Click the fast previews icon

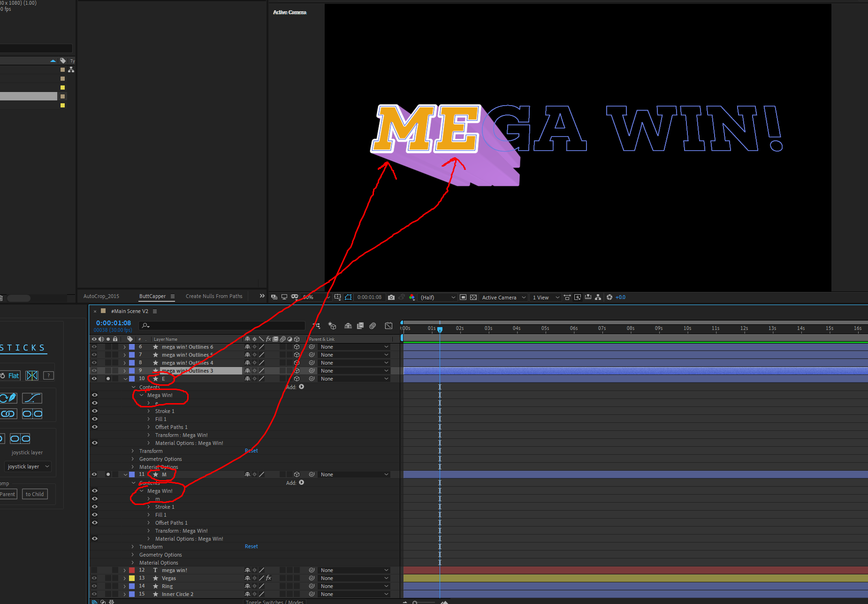(x=578, y=297)
